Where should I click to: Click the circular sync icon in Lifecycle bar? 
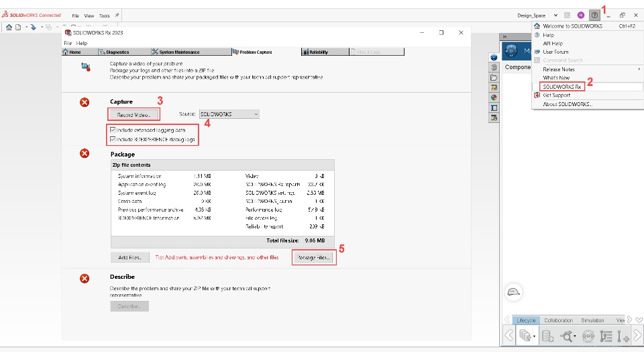tap(588, 336)
